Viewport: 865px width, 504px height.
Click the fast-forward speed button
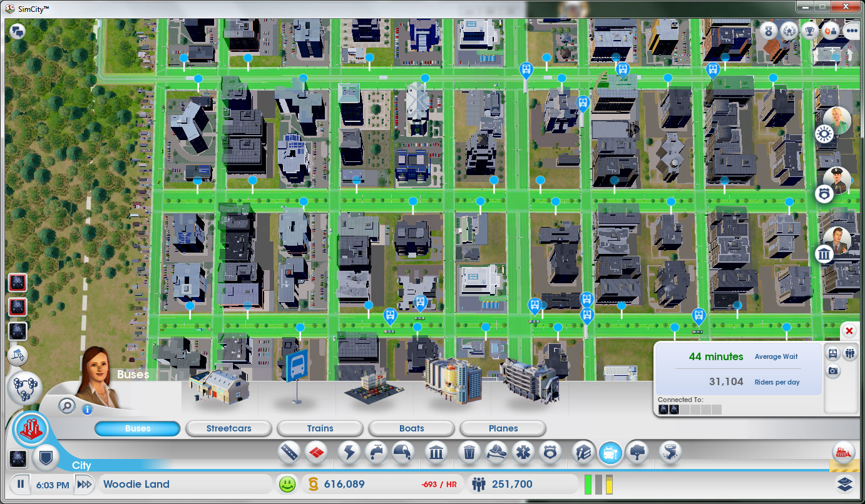pyautogui.click(x=84, y=484)
